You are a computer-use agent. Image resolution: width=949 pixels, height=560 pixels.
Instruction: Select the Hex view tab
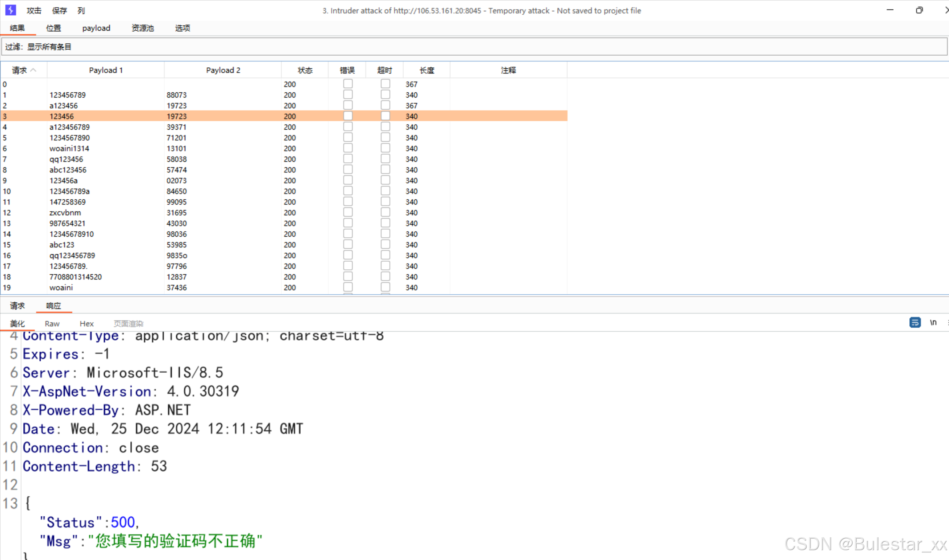[87, 324]
